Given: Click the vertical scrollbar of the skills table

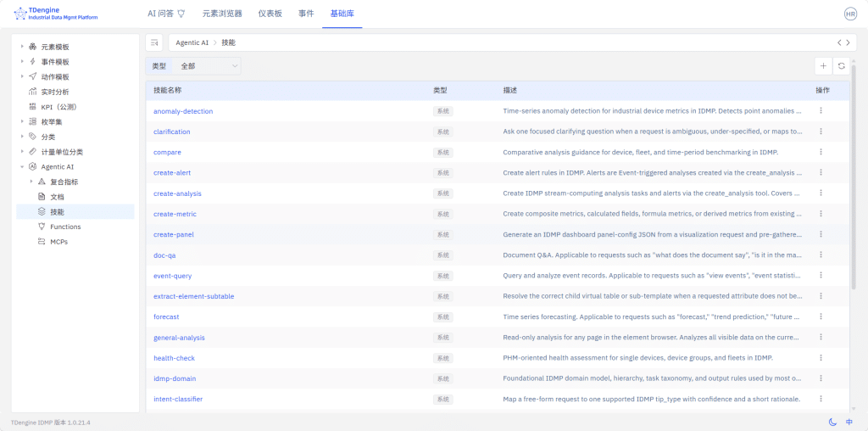Looking at the screenshot, I should point(853,177).
